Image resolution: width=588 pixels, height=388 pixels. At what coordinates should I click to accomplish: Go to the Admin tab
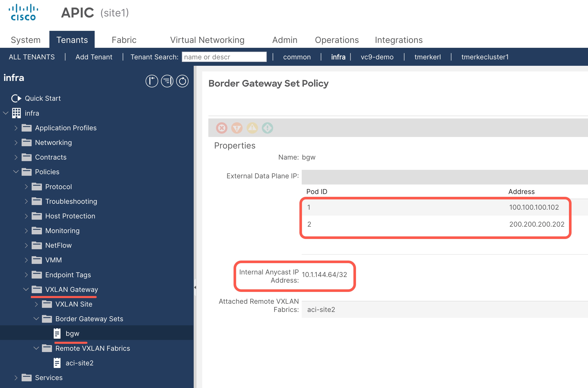285,40
